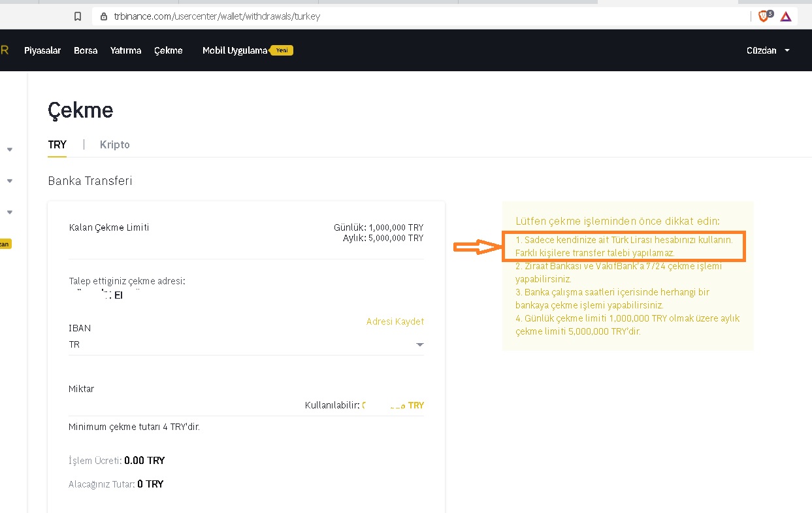Viewport: 812px width, 513px height.
Task: Click the yellow Yeni badge
Action: tap(282, 50)
